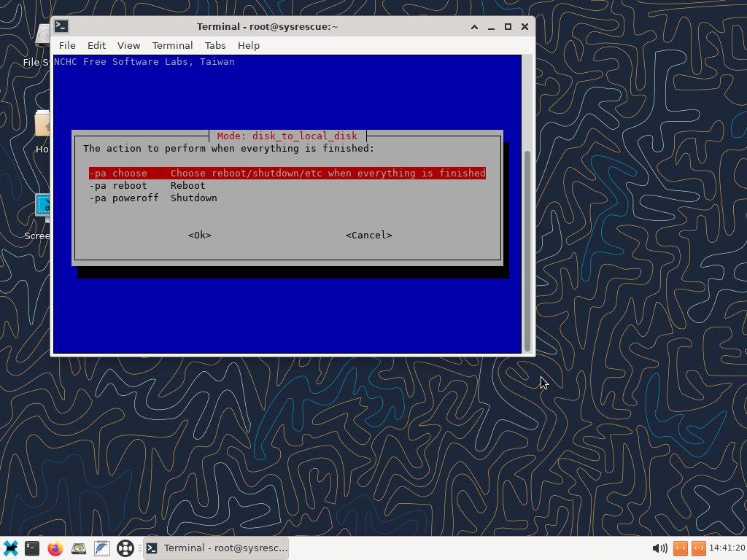Open the SystemRescue start menu icon
The width and height of the screenshot is (747, 560).
10,548
